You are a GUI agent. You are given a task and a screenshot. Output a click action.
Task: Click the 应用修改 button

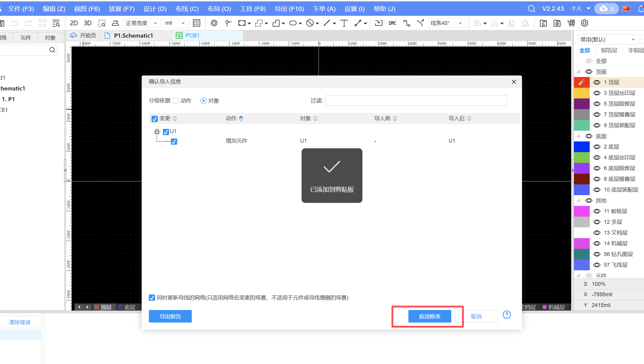(x=430, y=316)
